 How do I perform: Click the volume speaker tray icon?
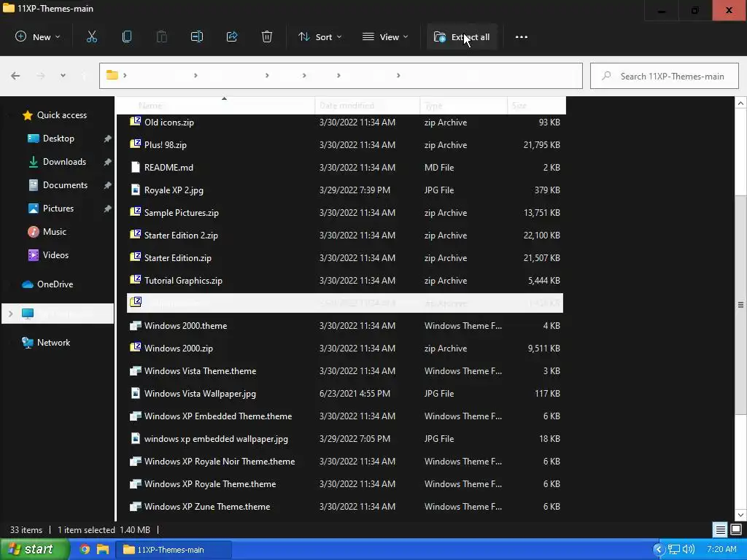point(689,550)
